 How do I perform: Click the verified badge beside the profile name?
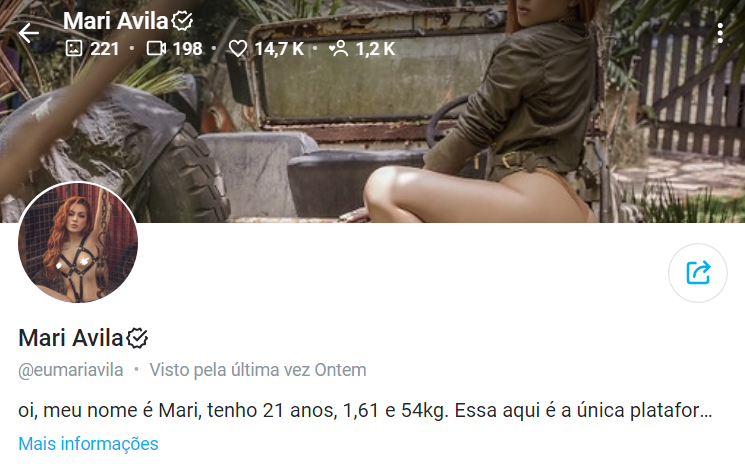click(137, 338)
